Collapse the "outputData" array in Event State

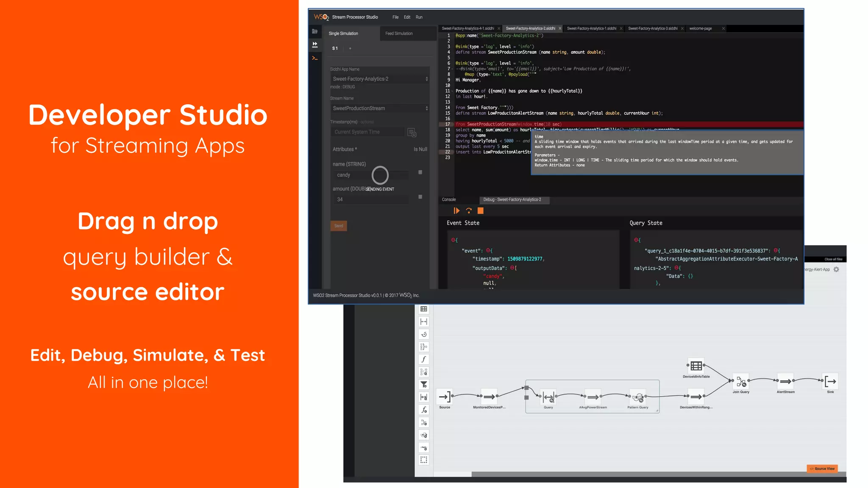512,268
